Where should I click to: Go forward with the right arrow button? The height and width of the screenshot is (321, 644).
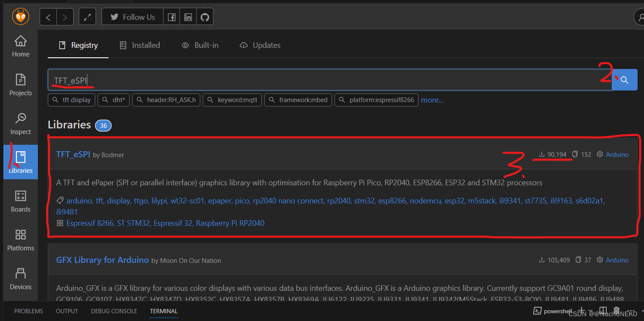coord(65,17)
